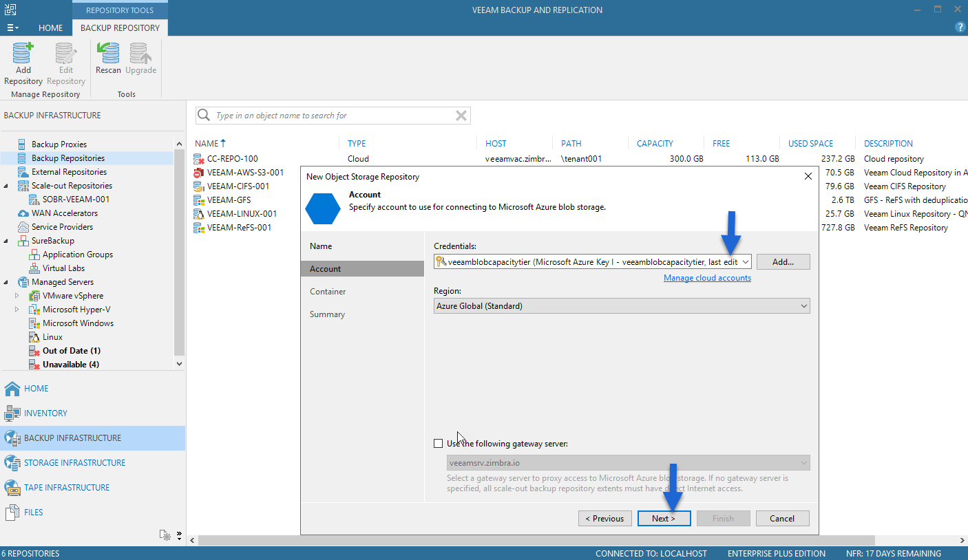Select Microsoft Windows tree item

[78, 323]
